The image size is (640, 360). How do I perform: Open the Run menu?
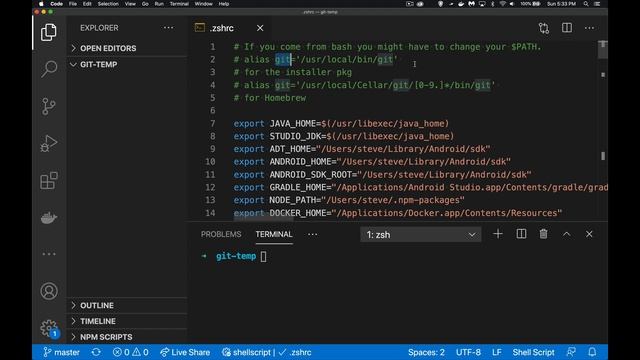coord(159,4)
